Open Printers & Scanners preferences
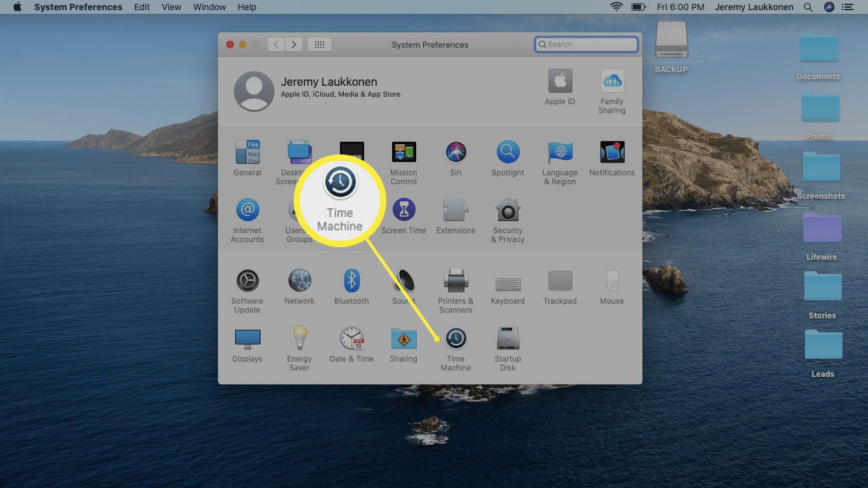This screenshot has width=868, height=488. coord(456,280)
